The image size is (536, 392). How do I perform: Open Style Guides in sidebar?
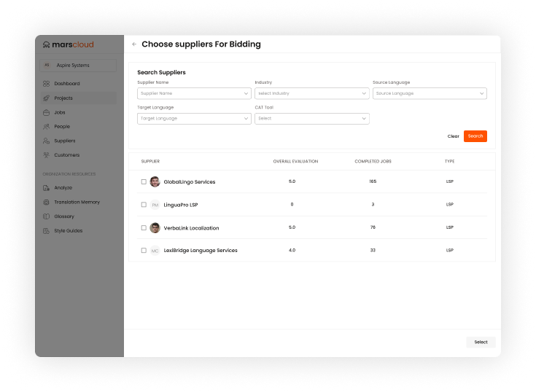pos(68,231)
